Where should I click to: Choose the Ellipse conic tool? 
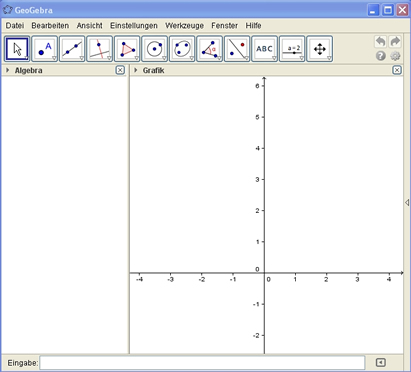pos(182,49)
